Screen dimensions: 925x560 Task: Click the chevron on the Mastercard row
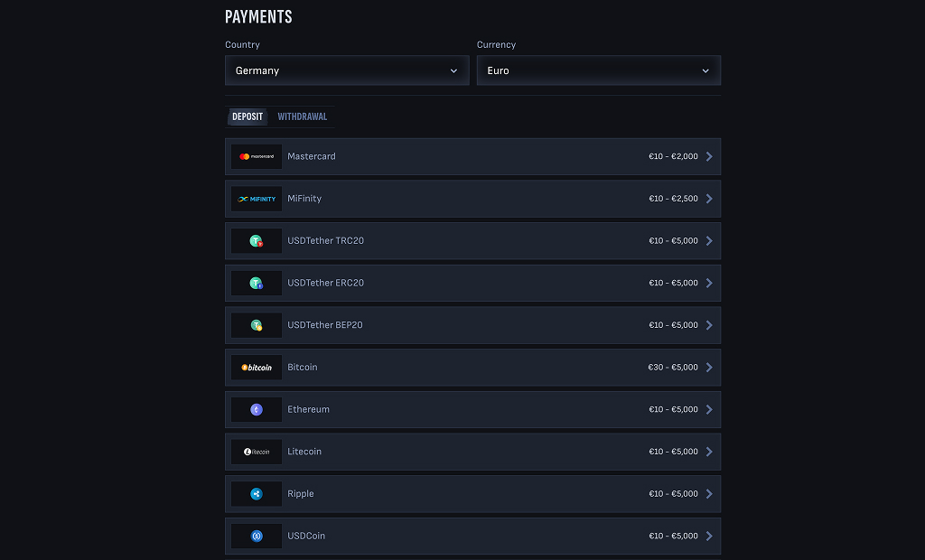point(707,156)
